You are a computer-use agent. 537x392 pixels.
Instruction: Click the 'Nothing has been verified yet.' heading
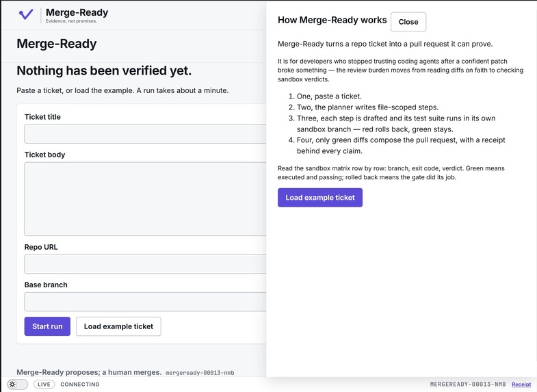point(104,70)
